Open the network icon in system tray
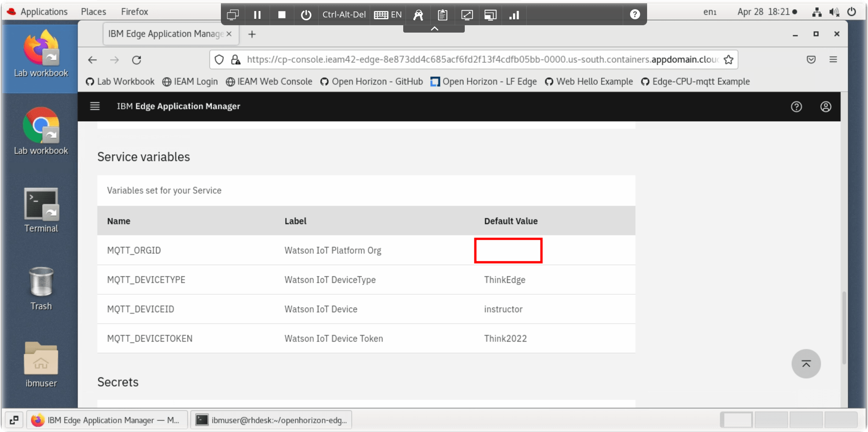This screenshot has width=868, height=432. (817, 12)
